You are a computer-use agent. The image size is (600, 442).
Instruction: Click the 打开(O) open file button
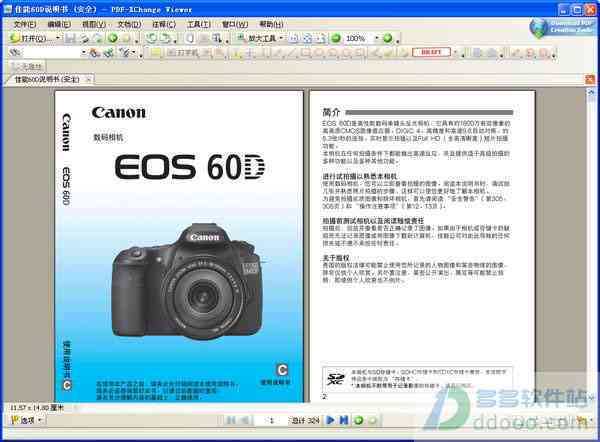click(x=31, y=38)
